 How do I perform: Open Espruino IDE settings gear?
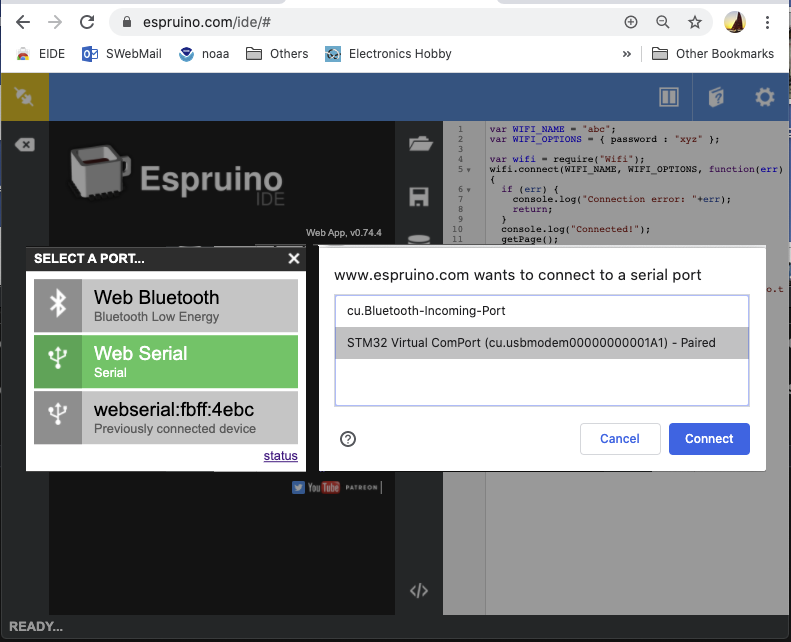[765, 97]
